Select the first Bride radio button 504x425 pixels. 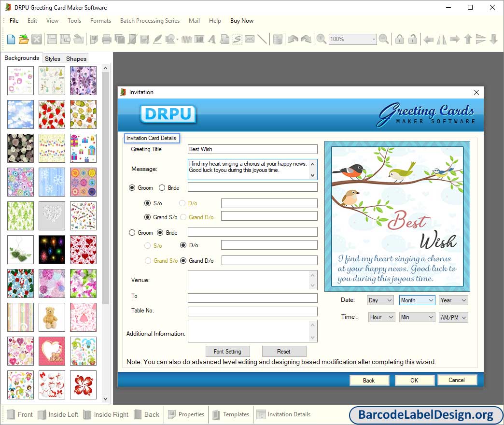point(162,188)
